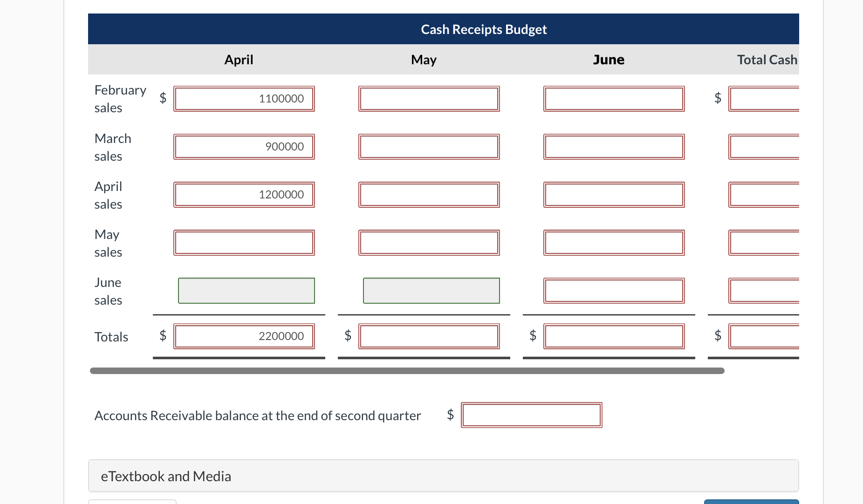Click the May column header

424,60
